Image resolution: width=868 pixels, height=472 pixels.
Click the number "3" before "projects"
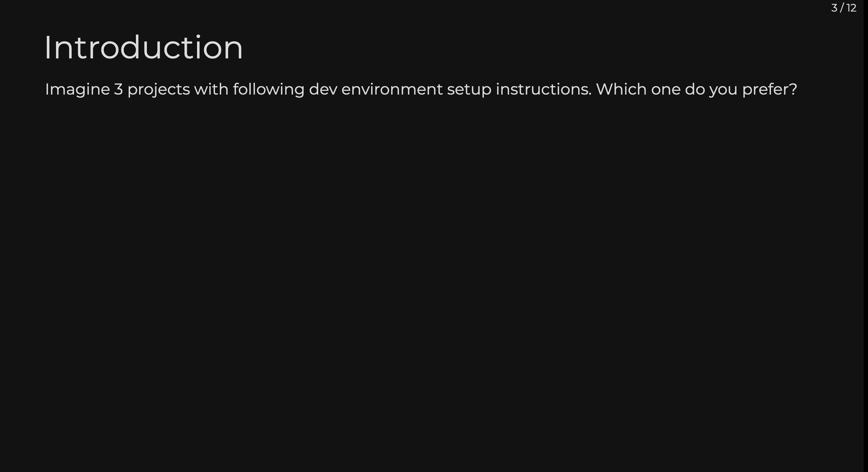tap(118, 89)
